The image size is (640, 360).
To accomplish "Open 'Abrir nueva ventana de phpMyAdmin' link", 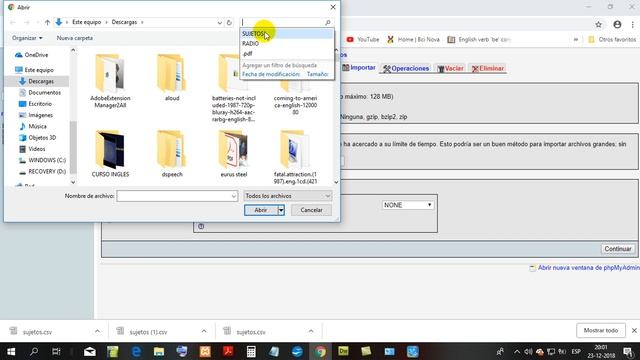I will pos(588,268).
